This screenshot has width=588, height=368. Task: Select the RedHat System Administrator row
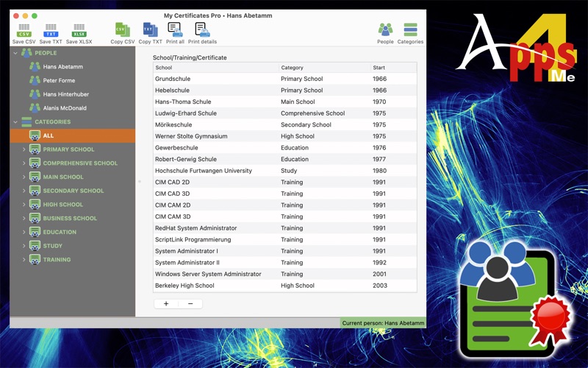[x=285, y=228]
